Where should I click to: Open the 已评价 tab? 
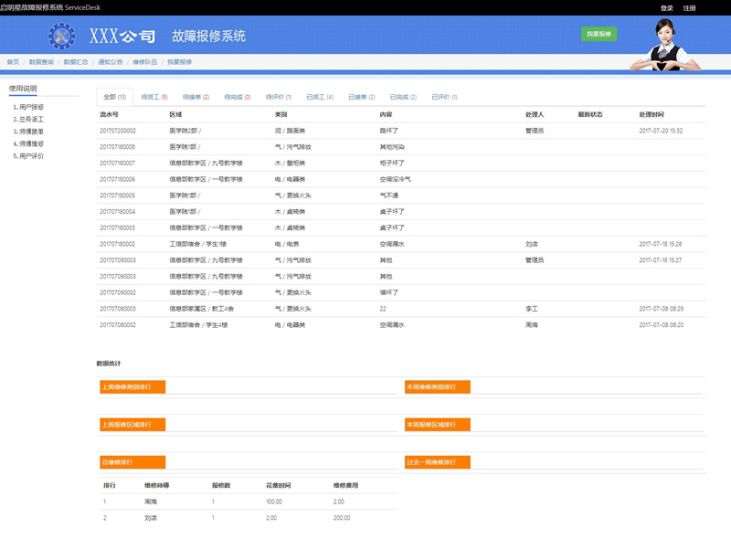(444, 97)
